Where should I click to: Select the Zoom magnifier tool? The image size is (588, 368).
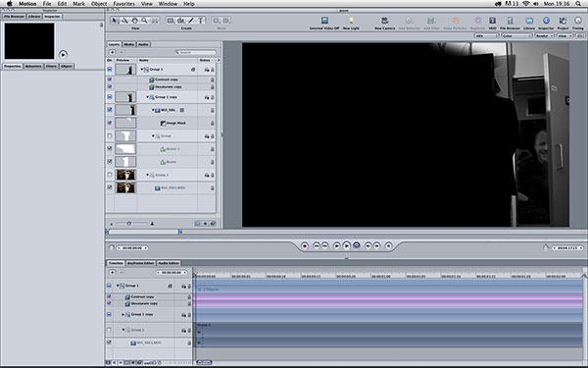[x=144, y=21]
